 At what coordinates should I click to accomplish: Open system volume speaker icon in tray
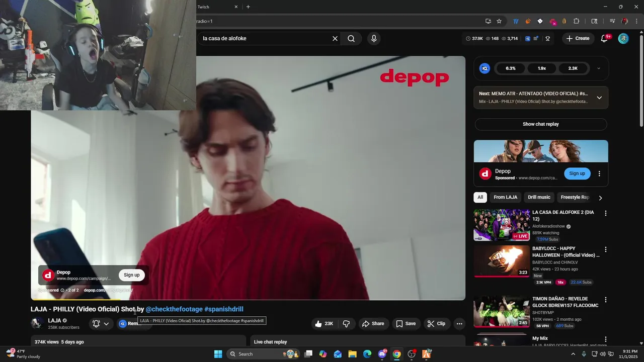pyautogui.click(x=603, y=354)
